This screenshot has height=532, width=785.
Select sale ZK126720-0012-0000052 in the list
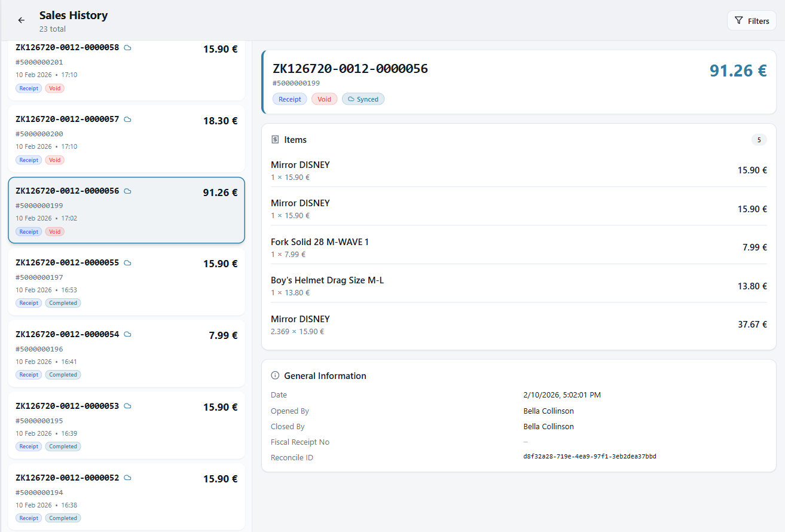click(126, 496)
